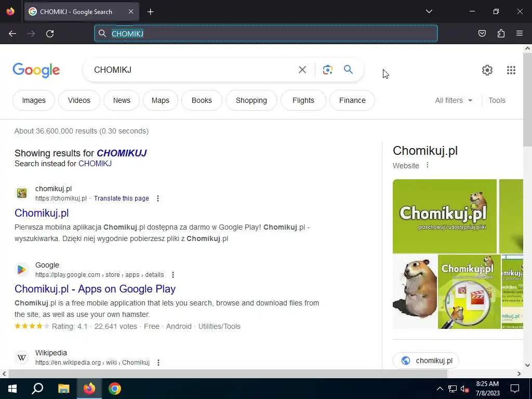Click the URL bar showing CHOMIKJ

tap(265, 33)
